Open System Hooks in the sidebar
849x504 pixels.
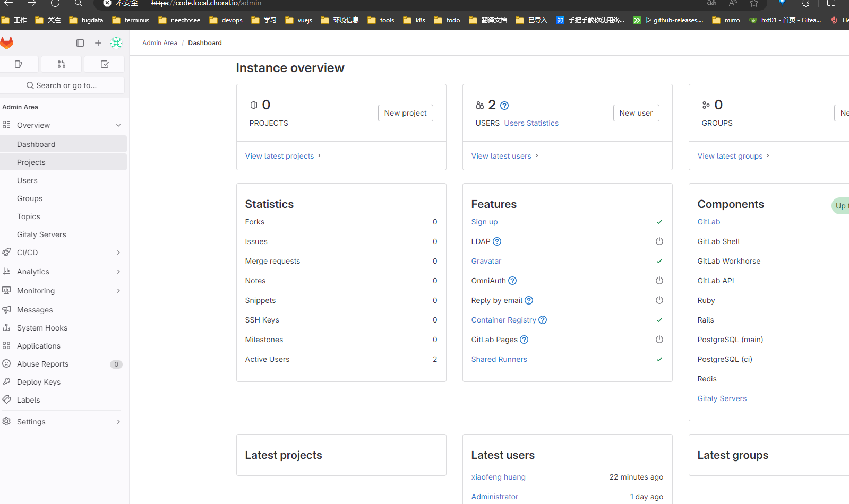63,328
